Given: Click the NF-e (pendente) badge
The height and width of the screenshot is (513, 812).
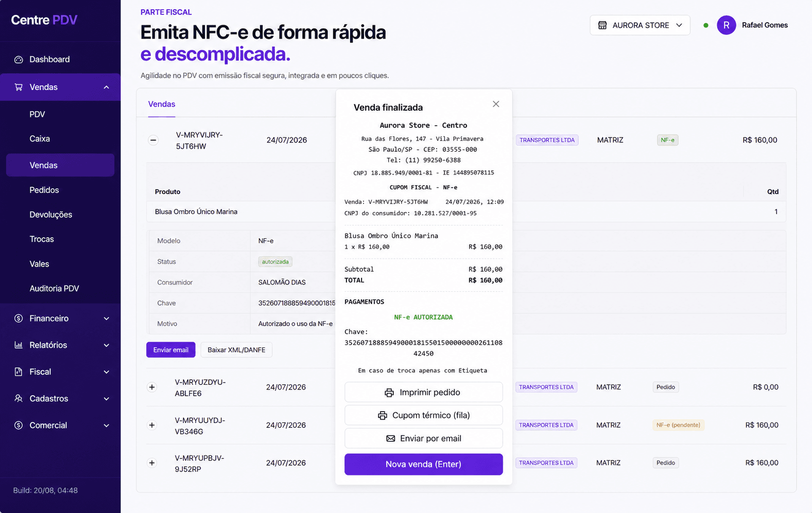Looking at the screenshot, I should coord(679,425).
